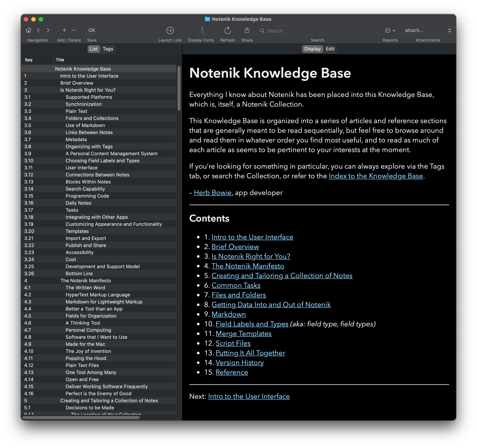Open the Reports menu
The image size is (477, 448).
[388, 30]
